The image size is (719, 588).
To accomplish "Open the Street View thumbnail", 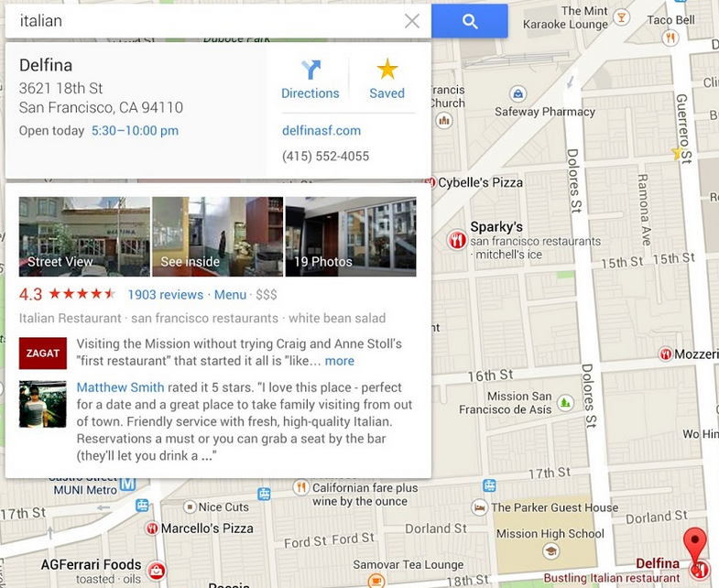I will [84, 236].
